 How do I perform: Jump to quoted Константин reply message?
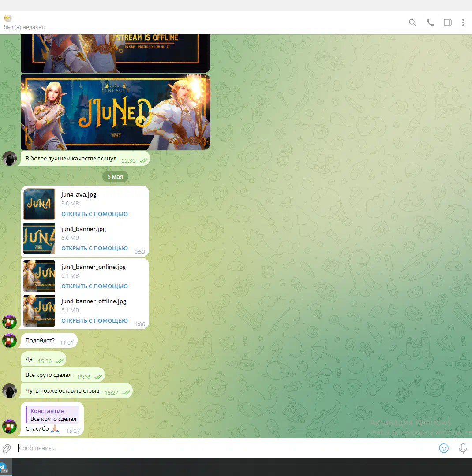tap(52, 415)
